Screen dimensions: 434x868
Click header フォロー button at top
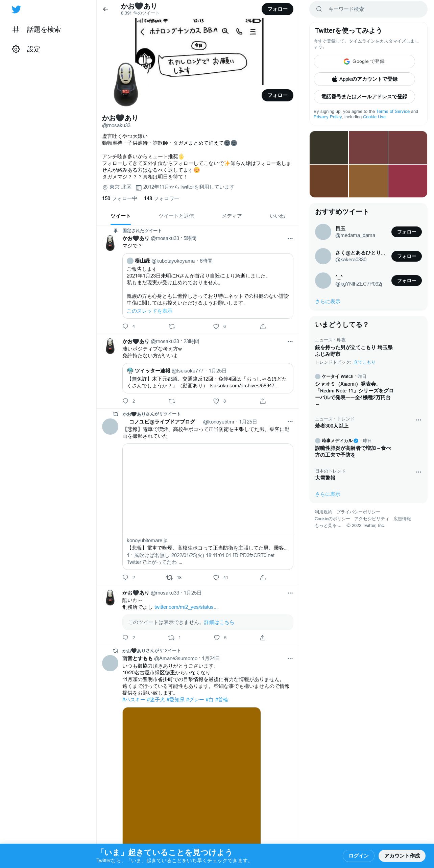pos(278,9)
